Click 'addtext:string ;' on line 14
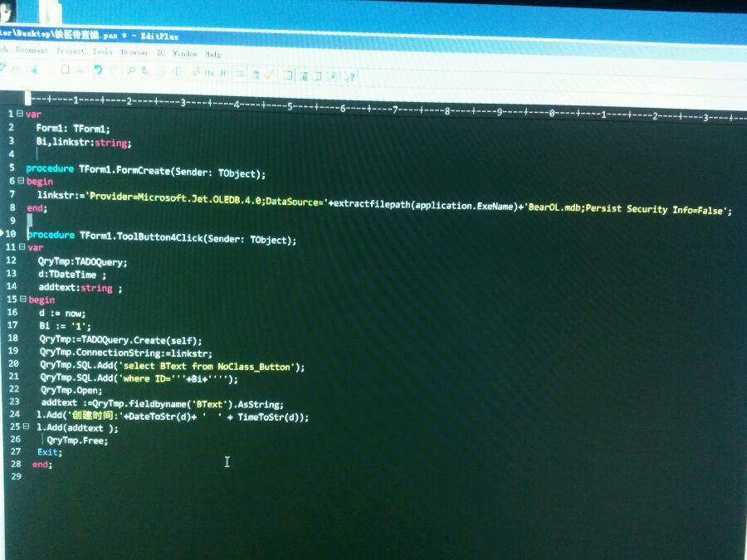The width and height of the screenshot is (747, 560). click(81, 288)
